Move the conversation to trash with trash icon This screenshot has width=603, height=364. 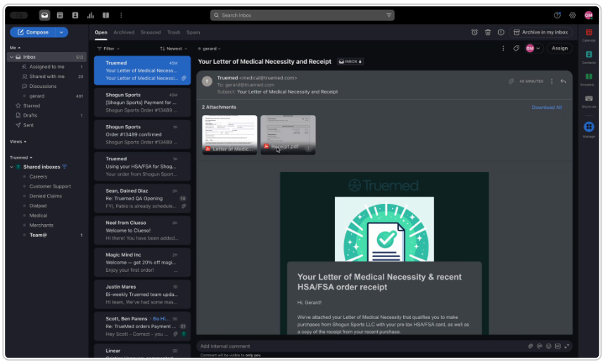pyautogui.click(x=488, y=32)
